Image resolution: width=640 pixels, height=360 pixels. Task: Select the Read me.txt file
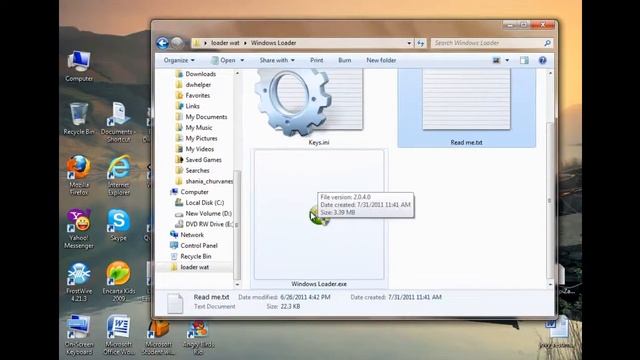(467, 108)
